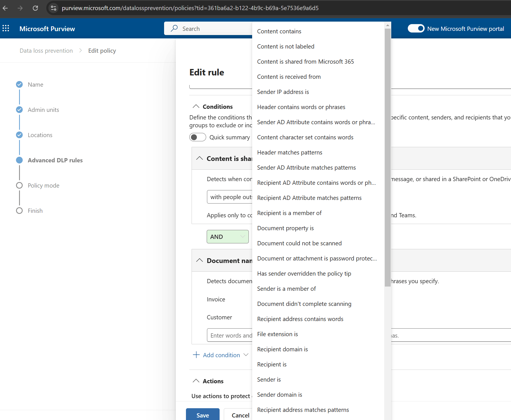Enable the Quick summary toggle
Image resolution: width=511 pixels, height=420 pixels.
click(198, 137)
